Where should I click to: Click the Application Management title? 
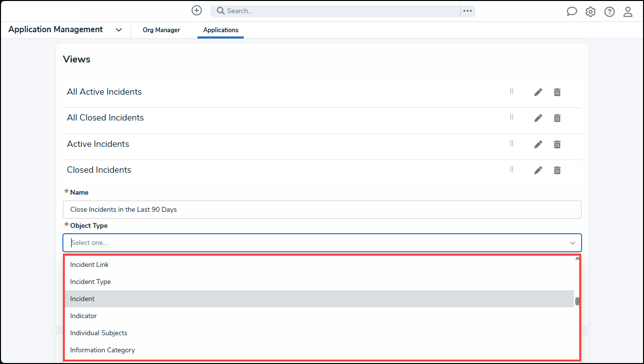[56, 29]
